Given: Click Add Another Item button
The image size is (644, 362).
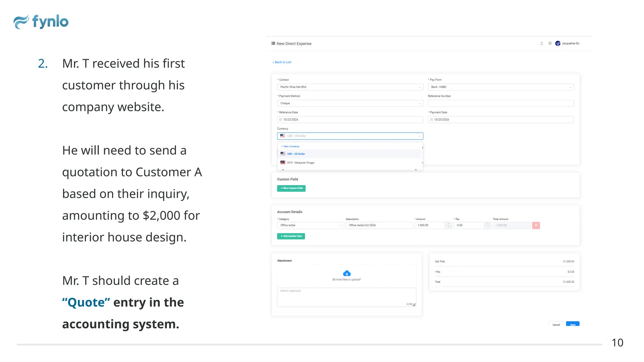Looking at the screenshot, I should [291, 236].
